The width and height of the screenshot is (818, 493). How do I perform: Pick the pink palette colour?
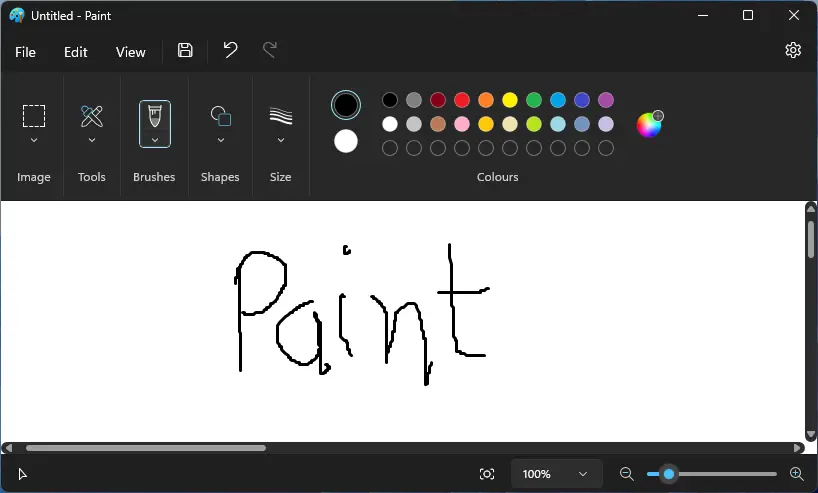click(x=462, y=124)
